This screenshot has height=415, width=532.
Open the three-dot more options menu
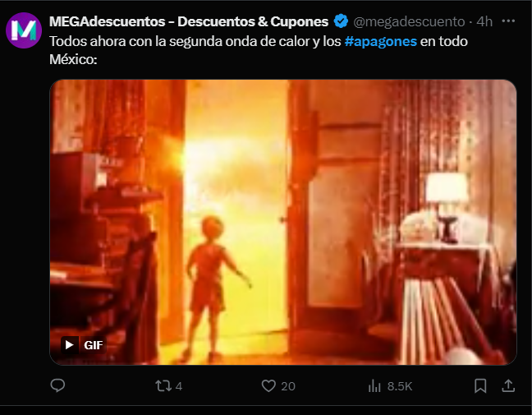(x=508, y=21)
